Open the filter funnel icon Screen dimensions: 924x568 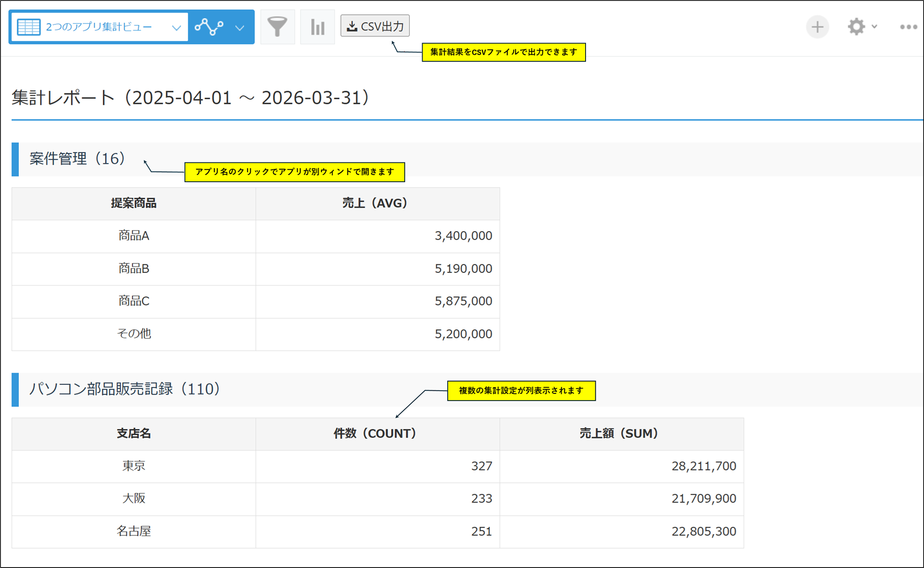pyautogui.click(x=277, y=27)
